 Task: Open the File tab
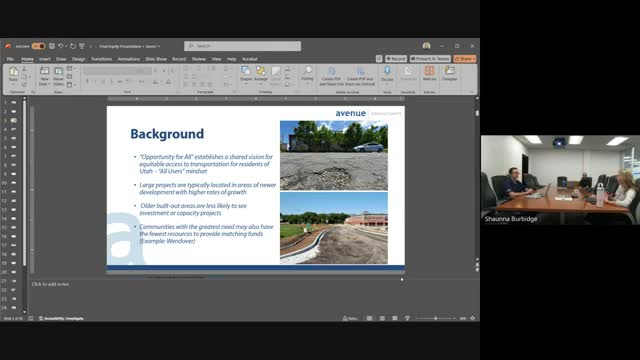(10, 59)
